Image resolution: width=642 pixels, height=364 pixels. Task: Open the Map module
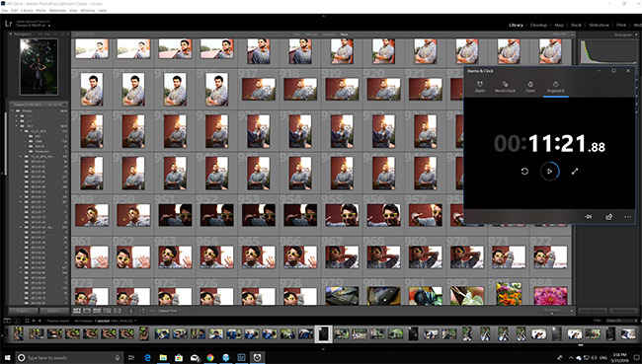click(559, 25)
